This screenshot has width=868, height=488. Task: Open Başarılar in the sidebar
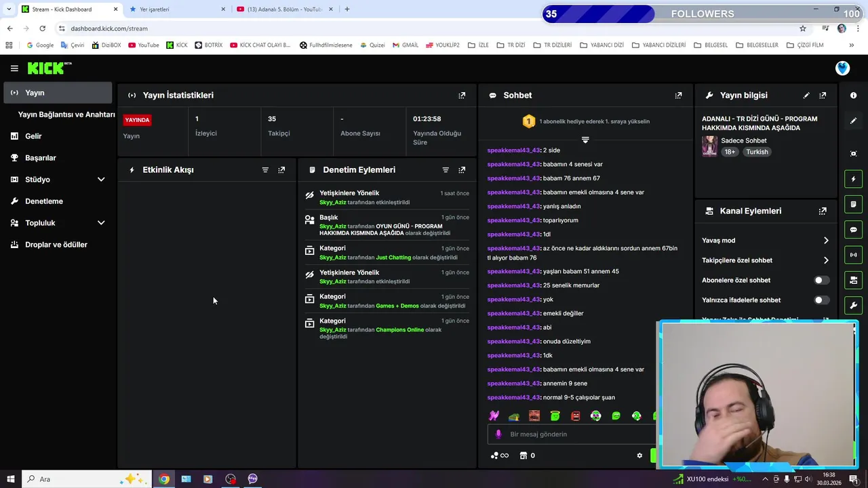(58, 158)
